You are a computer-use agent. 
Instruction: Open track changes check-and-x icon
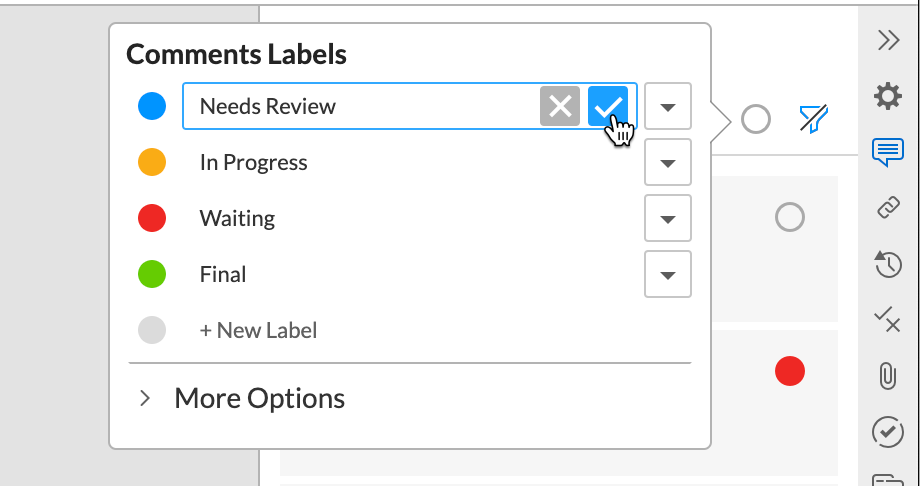(887, 319)
